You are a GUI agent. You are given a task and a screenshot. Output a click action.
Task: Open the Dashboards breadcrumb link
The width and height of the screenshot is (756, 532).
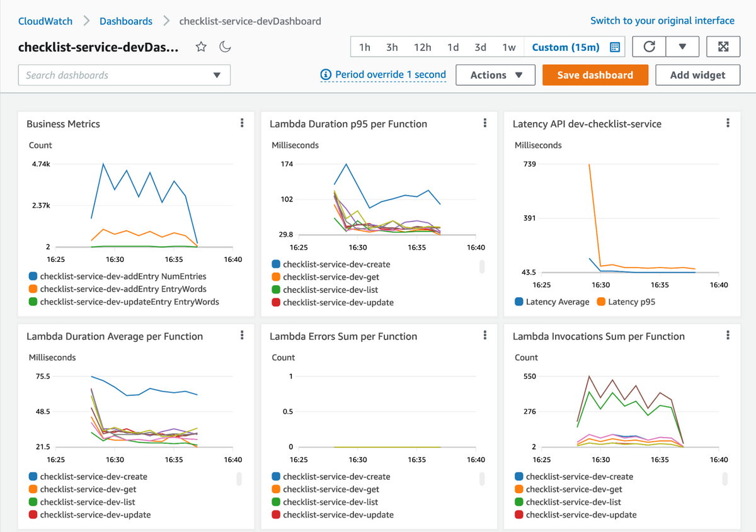pyautogui.click(x=126, y=21)
